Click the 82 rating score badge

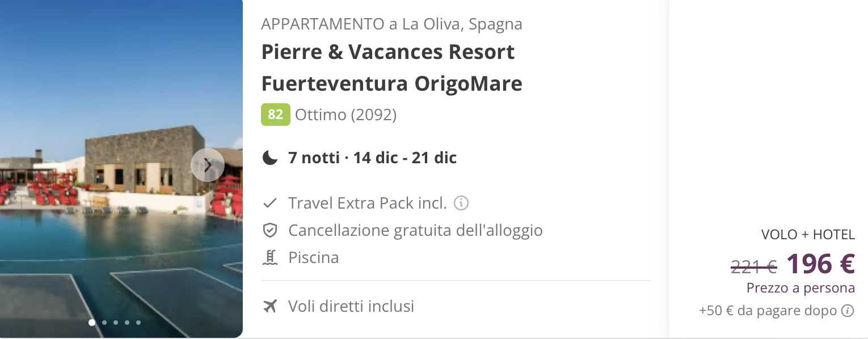point(276,115)
